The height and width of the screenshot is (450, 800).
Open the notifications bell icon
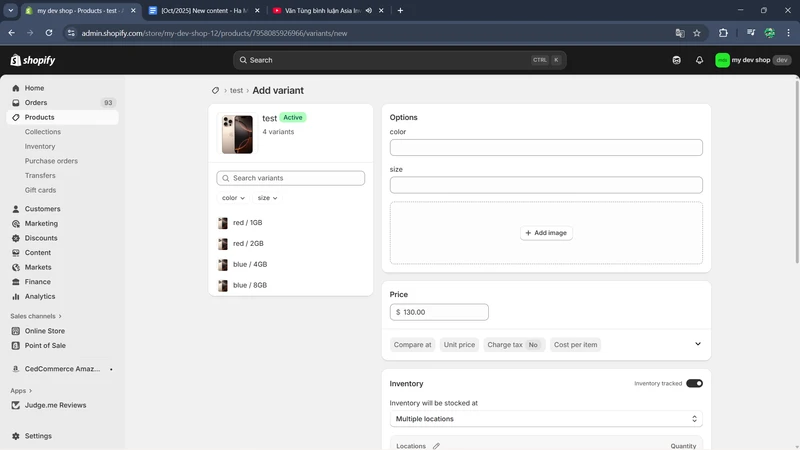(699, 60)
